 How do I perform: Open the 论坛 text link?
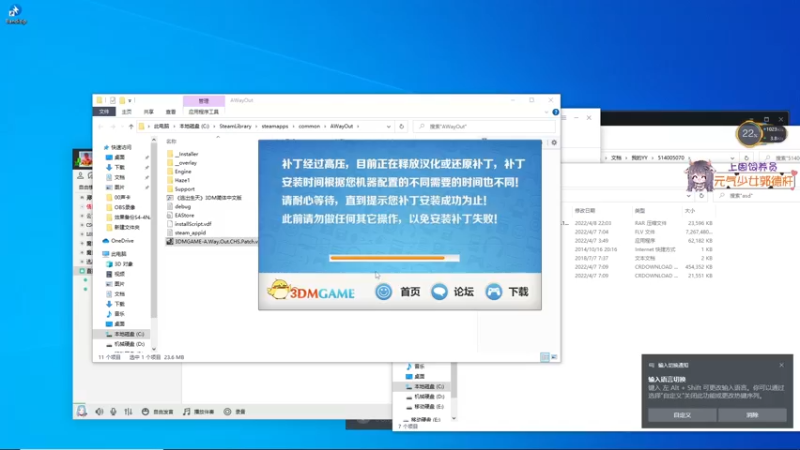(x=464, y=292)
